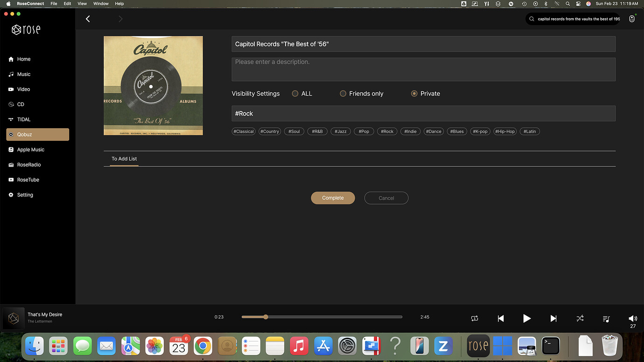The height and width of the screenshot is (362, 644).
Task: Switch to the To Add List tab
Action: 124,159
